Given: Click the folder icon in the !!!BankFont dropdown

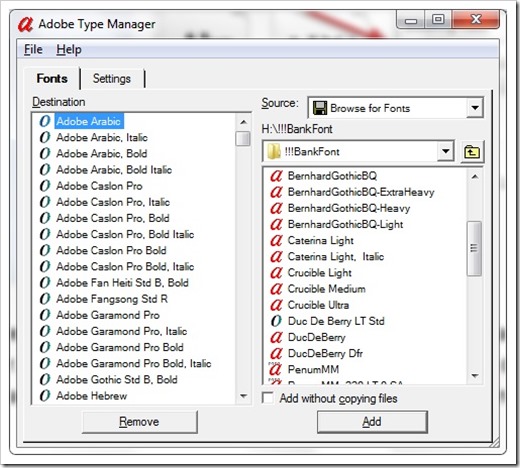Looking at the screenshot, I should pos(274,152).
